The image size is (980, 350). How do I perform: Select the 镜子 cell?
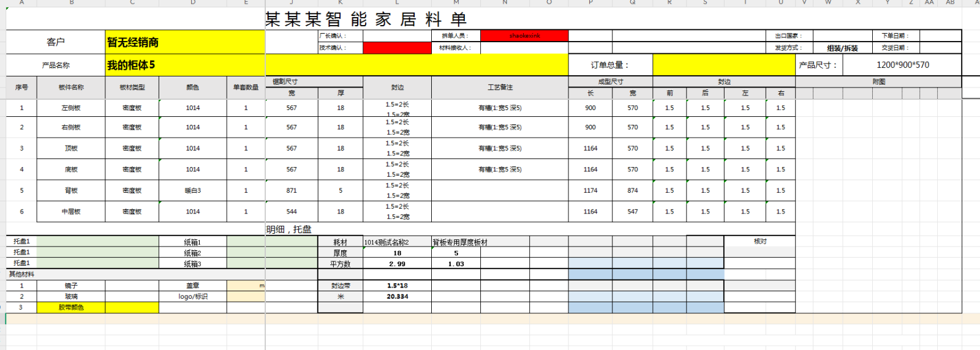[71, 286]
